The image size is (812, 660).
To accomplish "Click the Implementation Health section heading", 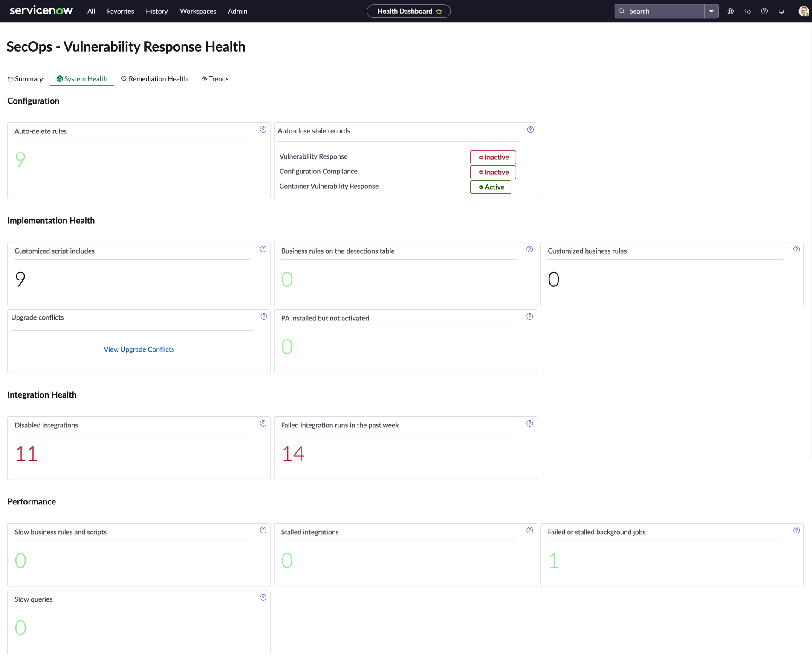I will pyautogui.click(x=51, y=221).
